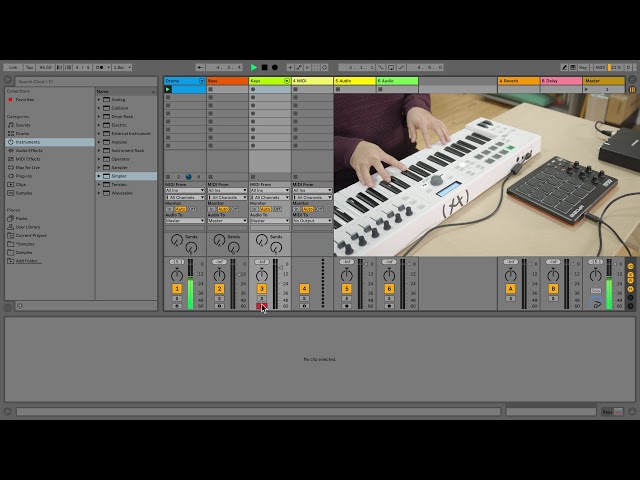
Task: Toggle the Draw Mode pencil icon
Action: [564, 67]
